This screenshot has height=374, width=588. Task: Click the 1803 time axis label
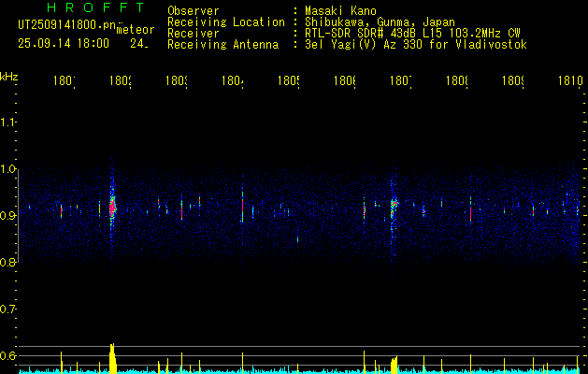(177, 80)
